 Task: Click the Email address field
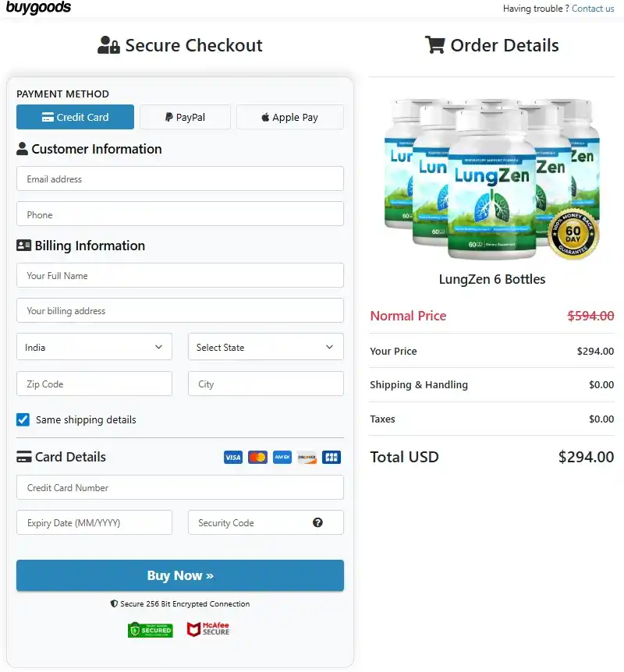coord(179,179)
